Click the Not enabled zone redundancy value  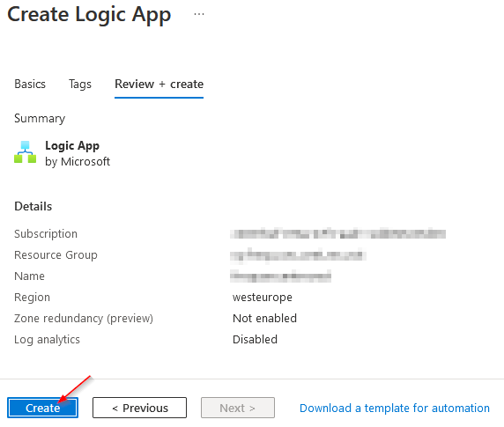point(264,318)
